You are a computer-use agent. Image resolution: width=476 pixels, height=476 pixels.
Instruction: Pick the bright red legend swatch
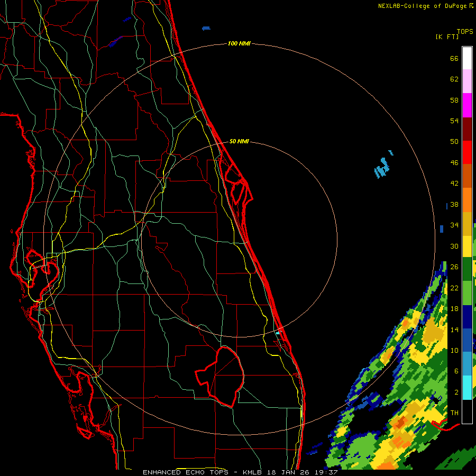(x=467, y=153)
